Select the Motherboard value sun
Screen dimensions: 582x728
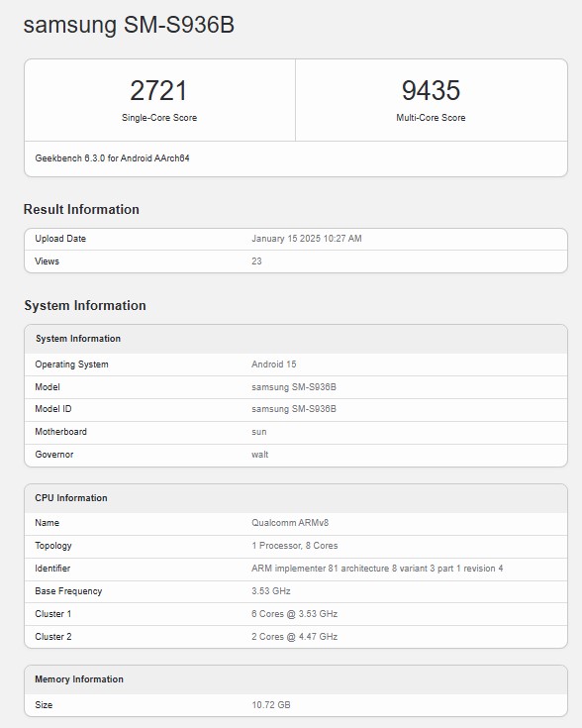click(259, 432)
